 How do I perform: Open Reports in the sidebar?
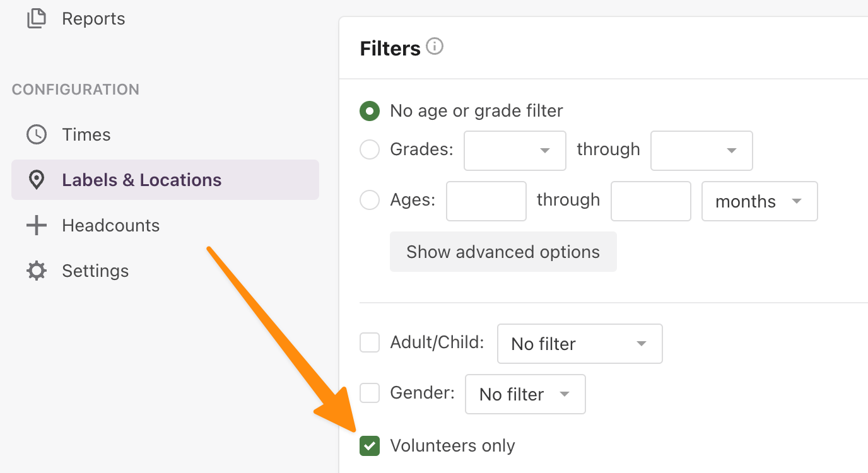(93, 19)
